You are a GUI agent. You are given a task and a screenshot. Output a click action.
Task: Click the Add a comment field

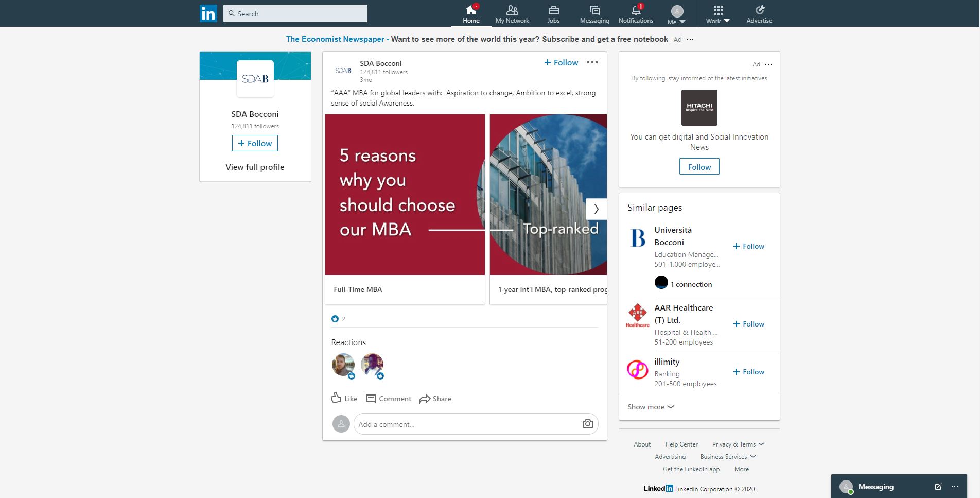tap(468, 424)
